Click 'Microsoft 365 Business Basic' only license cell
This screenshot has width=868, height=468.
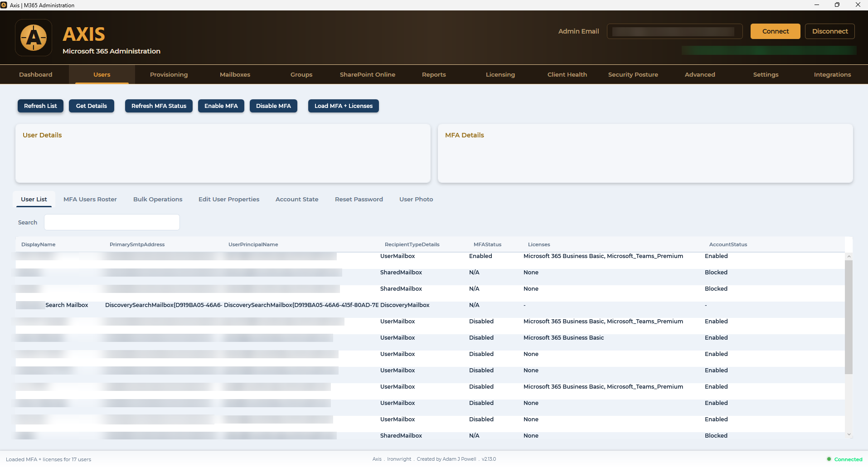click(564, 338)
